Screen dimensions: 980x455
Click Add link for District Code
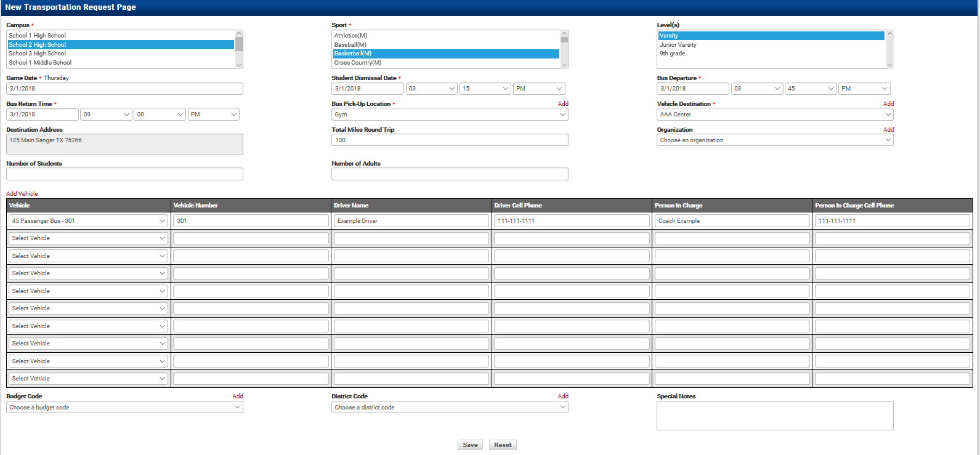tap(563, 397)
